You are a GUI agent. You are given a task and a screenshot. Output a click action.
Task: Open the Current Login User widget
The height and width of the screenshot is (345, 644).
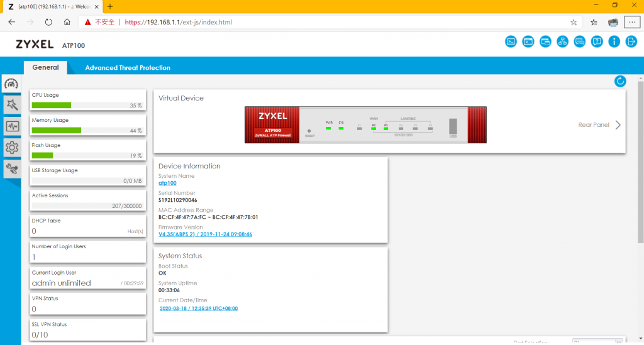(87, 278)
